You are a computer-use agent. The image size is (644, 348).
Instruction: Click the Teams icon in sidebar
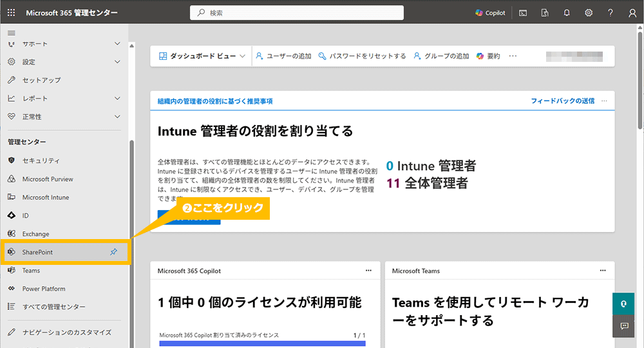click(12, 270)
